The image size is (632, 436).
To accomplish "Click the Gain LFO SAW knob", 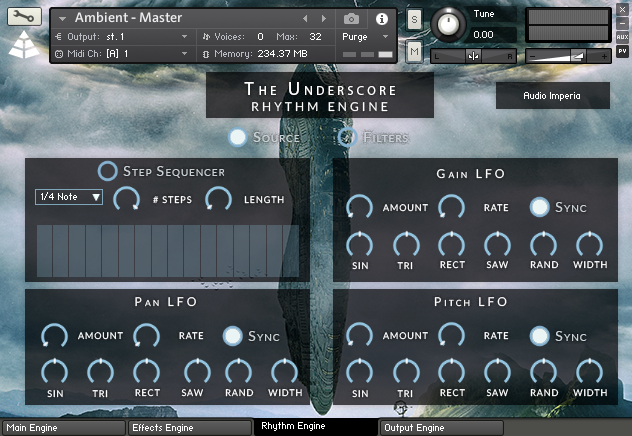I will 497,245.
